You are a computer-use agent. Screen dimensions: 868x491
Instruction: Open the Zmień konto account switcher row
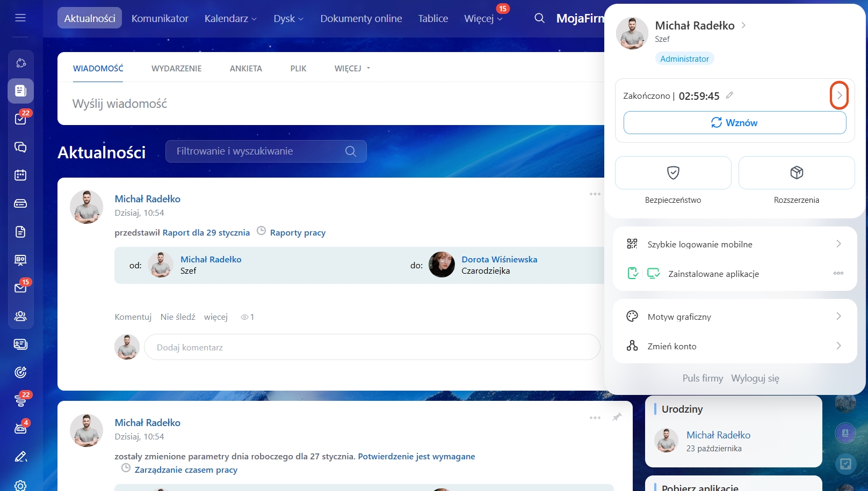[x=735, y=346]
